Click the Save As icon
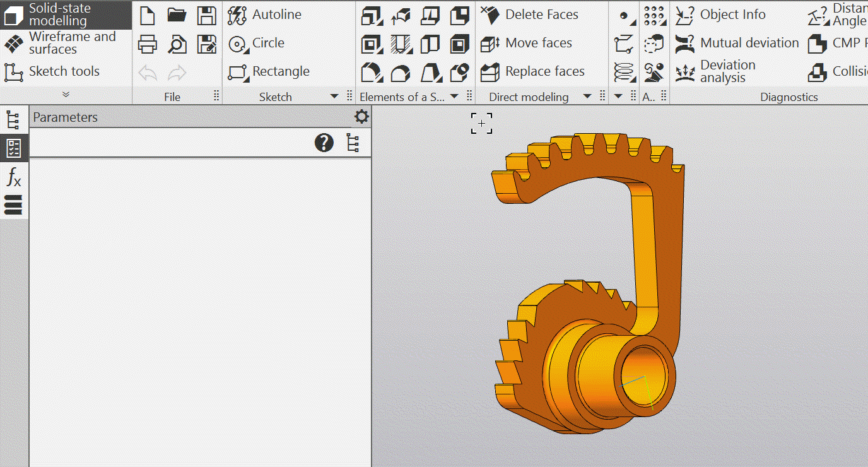Image resolution: width=868 pixels, height=467 pixels. (x=206, y=44)
